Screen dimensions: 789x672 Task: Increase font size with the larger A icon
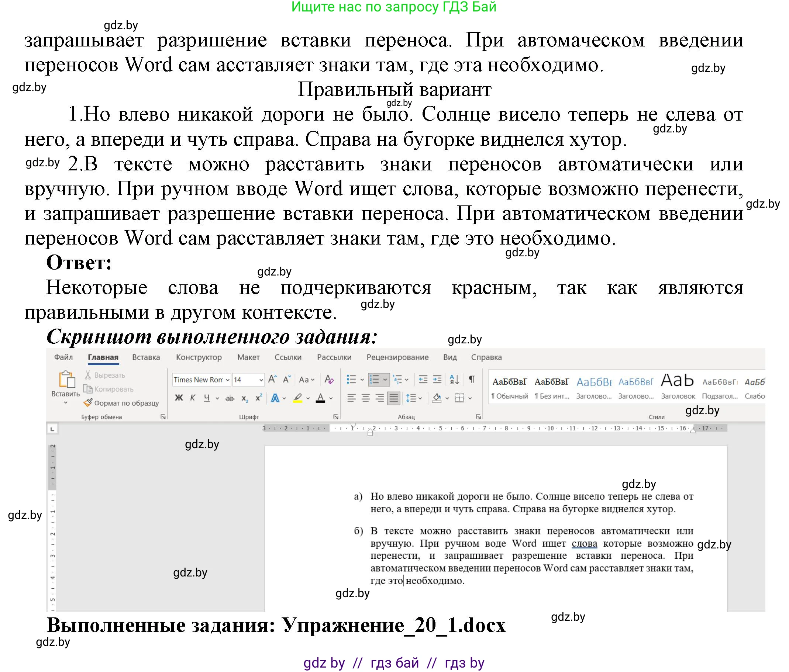(272, 379)
